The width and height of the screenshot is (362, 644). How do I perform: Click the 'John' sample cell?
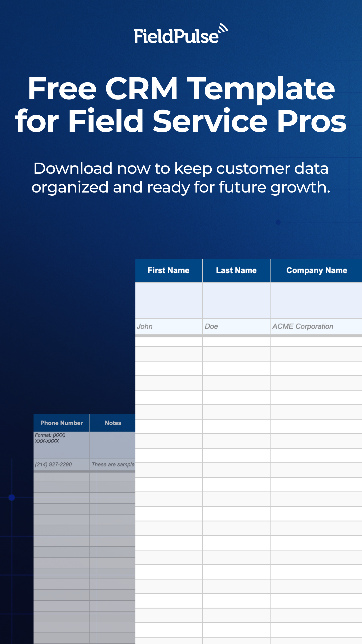click(169, 326)
